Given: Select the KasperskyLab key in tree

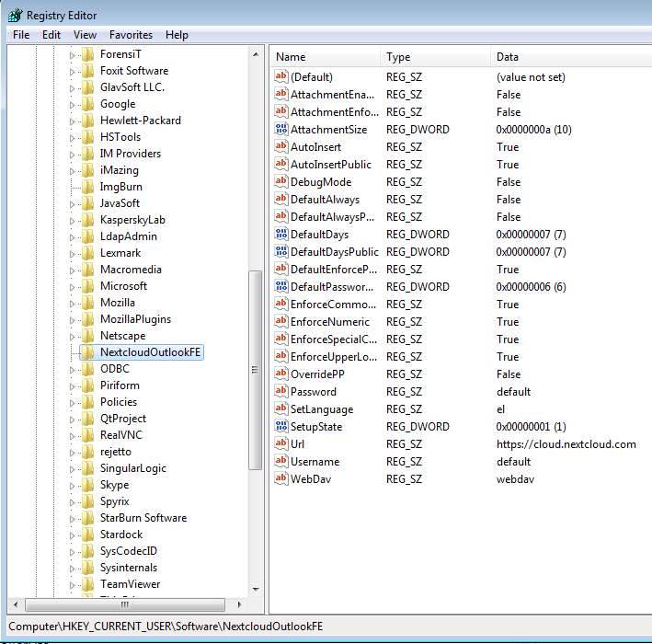Looking at the screenshot, I should point(132,220).
